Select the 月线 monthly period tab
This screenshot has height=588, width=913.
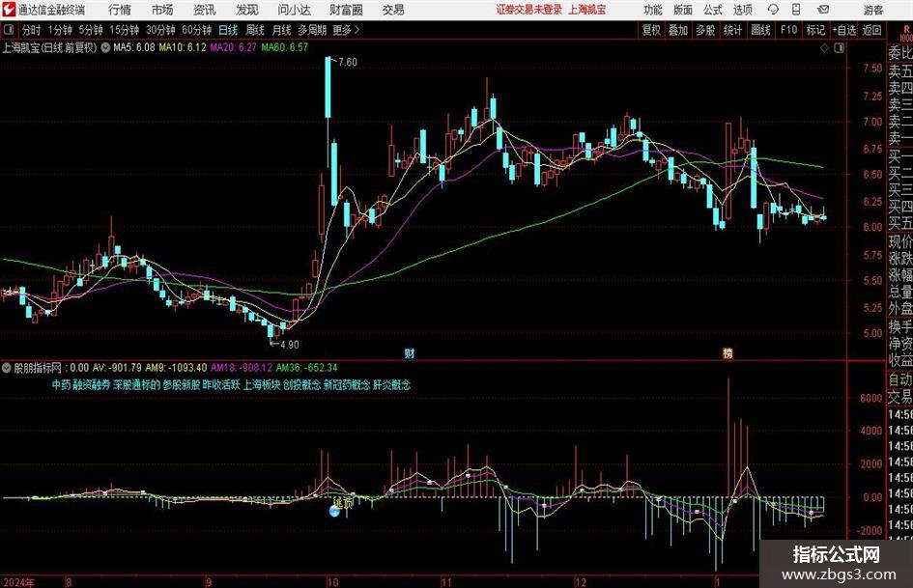(x=281, y=30)
